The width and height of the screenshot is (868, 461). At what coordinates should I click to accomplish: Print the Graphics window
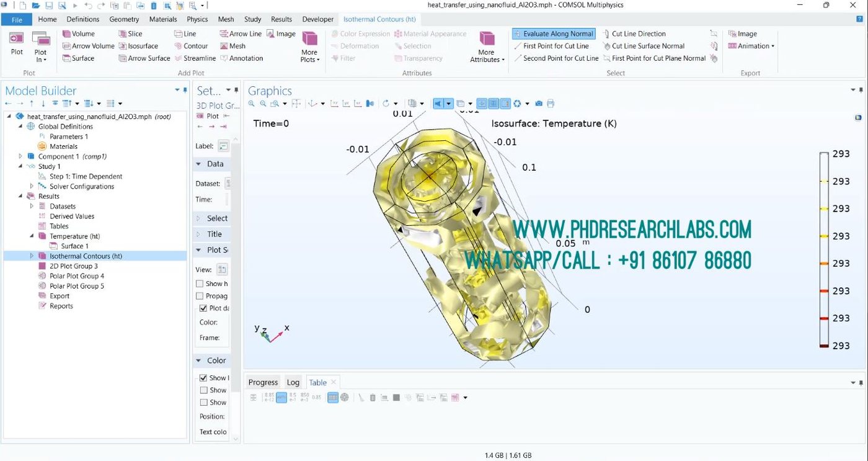551,104
